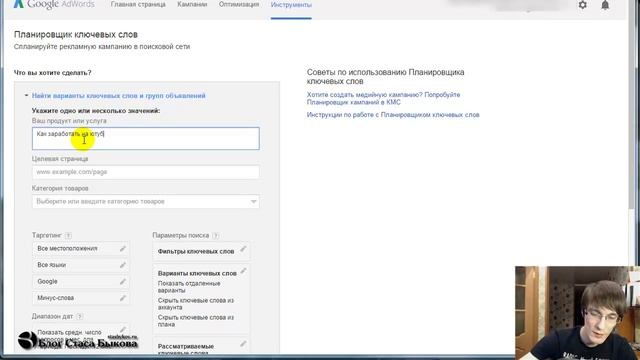Click Скрыть ключевые слова из плана text
640x360 pixels.
pos(196,321)
